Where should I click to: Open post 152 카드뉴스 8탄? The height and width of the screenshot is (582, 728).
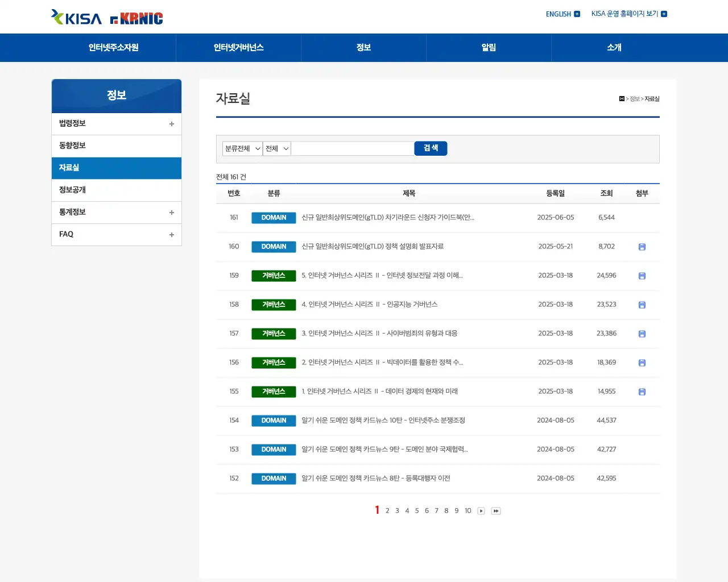click(376, 479)
